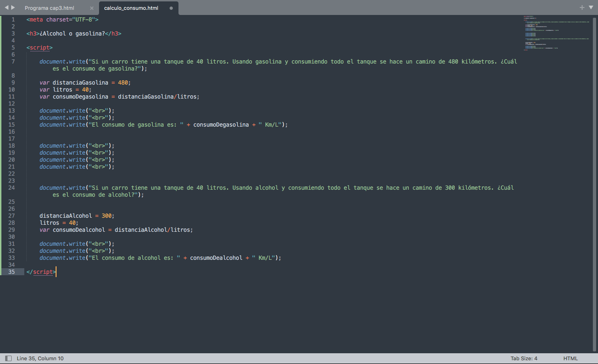Click line number 1 in gutter
This screenshot has height=364, width=598.
(x=13, y=20)
